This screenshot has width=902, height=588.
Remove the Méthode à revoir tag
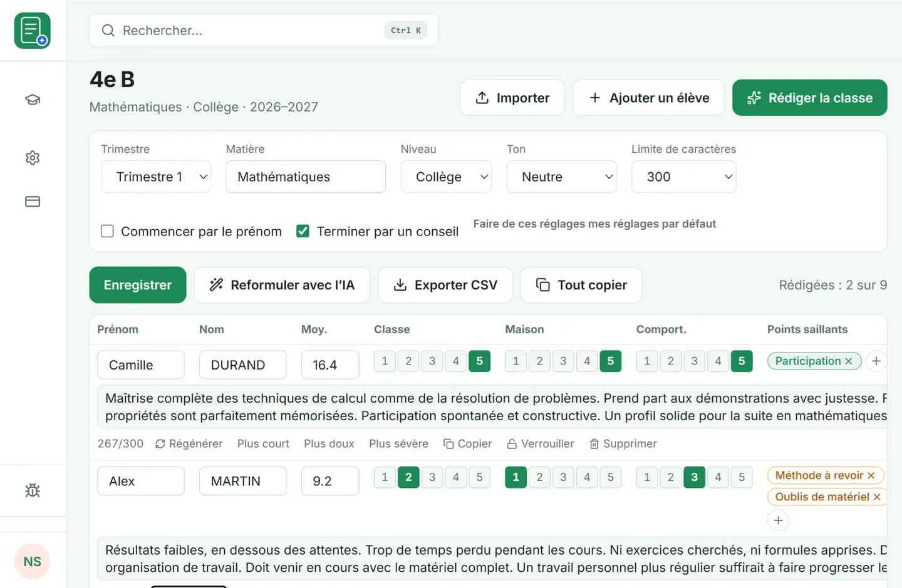click(x=871, y=476)
